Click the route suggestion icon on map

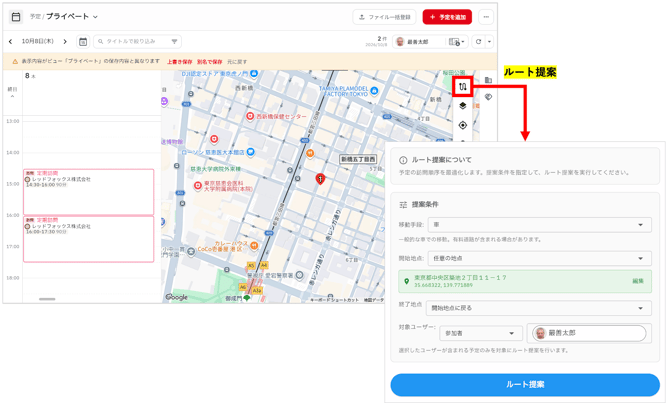tap(463, 87)
